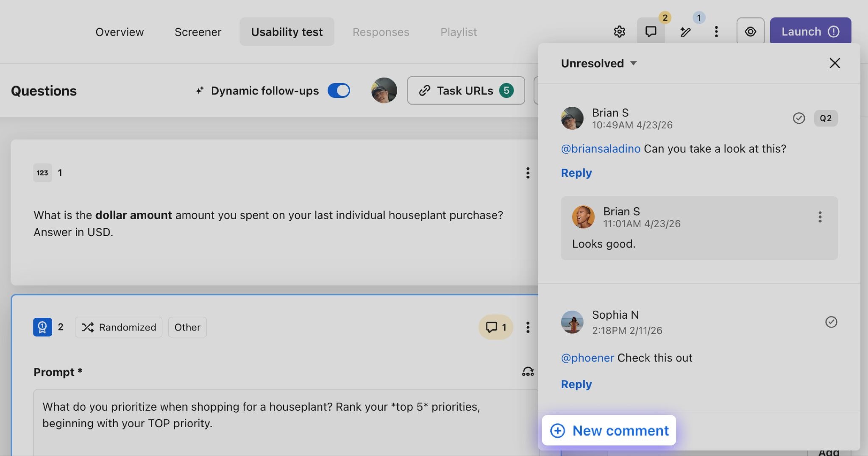Switch to the Screener tab

[x=198, y=32]
